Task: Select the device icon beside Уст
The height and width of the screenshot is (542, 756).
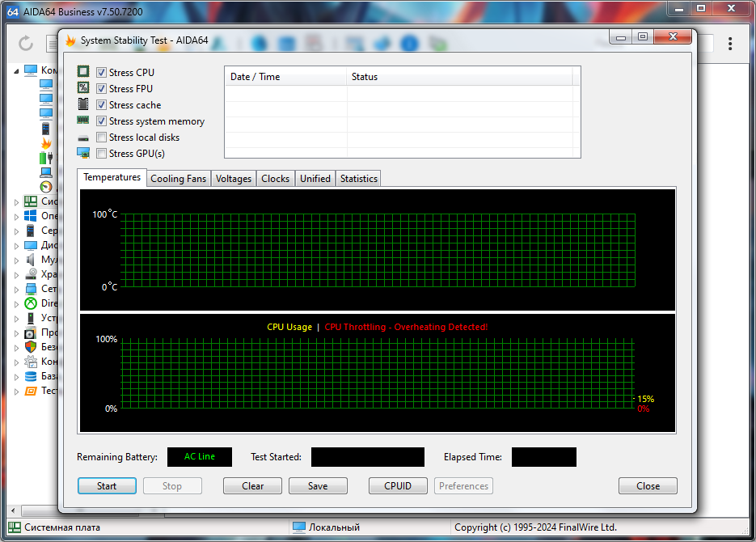Action: tap(31, 318)
